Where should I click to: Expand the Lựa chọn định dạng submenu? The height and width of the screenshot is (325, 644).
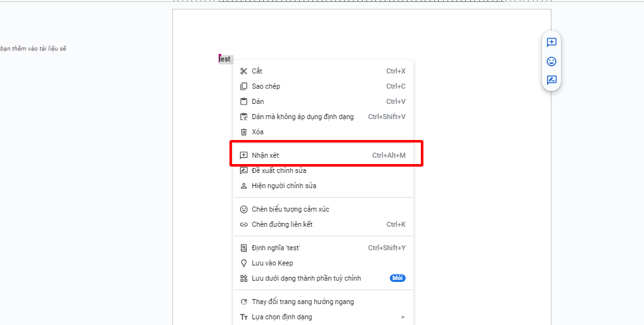pos(281,317)
